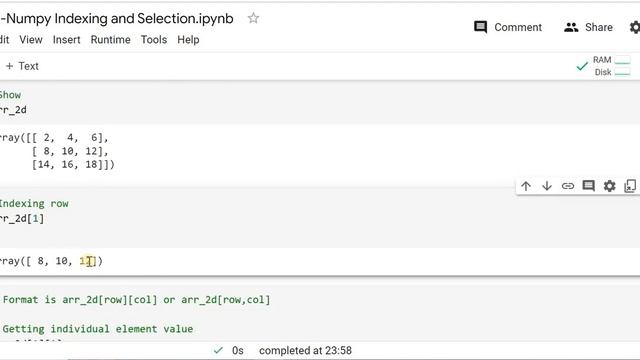
Task: Click the connected checkmark status icon
Action: [x=582, y=66]
